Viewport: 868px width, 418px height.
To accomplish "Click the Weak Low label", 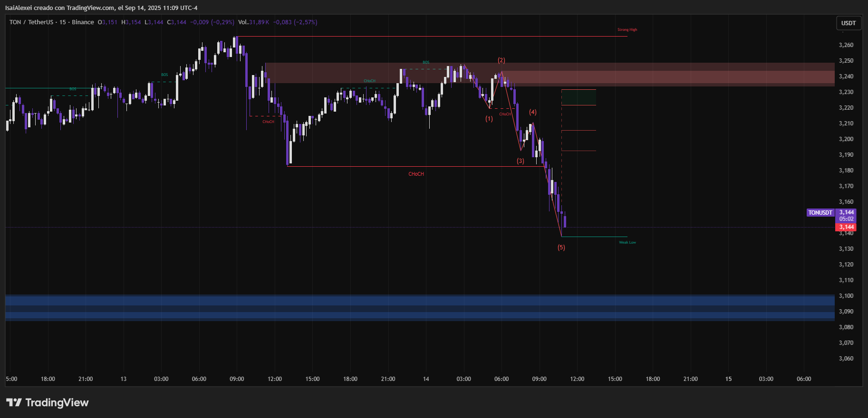I will pyautogui.click(x=627, y=242).
